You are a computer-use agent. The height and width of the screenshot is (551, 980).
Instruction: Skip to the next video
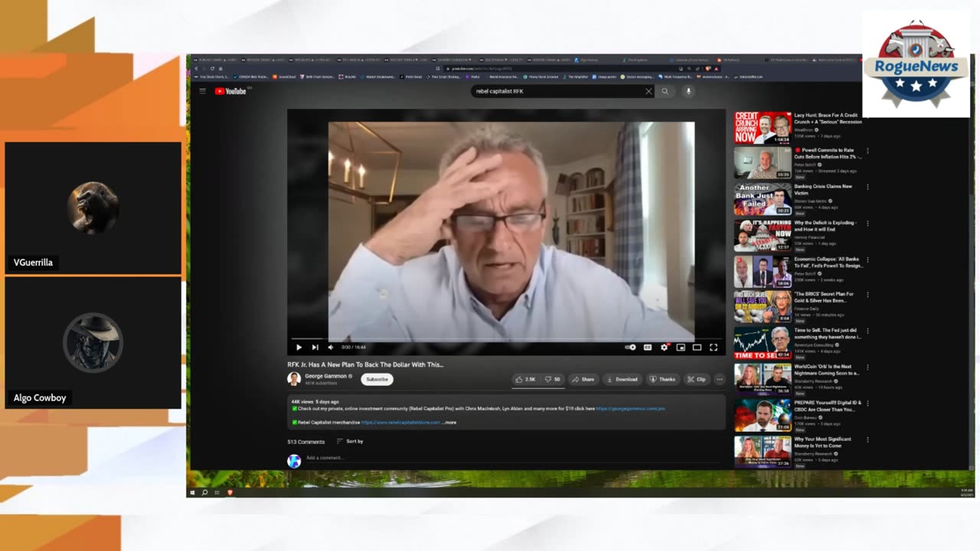click(315, 347)
